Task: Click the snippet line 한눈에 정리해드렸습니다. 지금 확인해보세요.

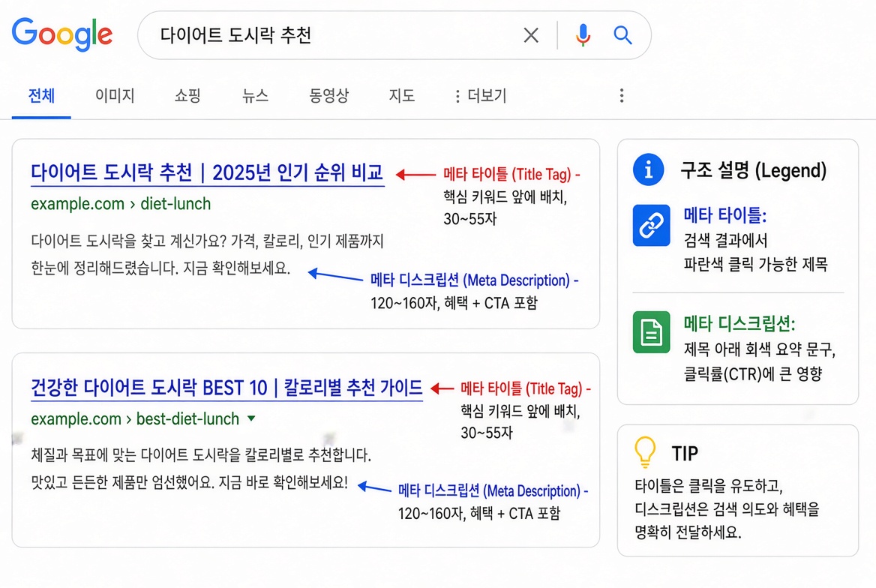Action: coord(160,268)
